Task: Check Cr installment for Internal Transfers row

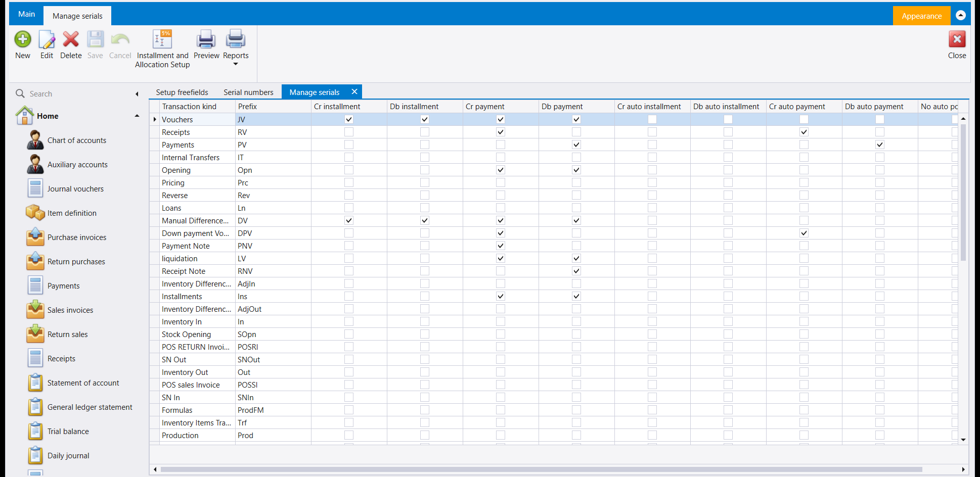Action: pos(349,157)
